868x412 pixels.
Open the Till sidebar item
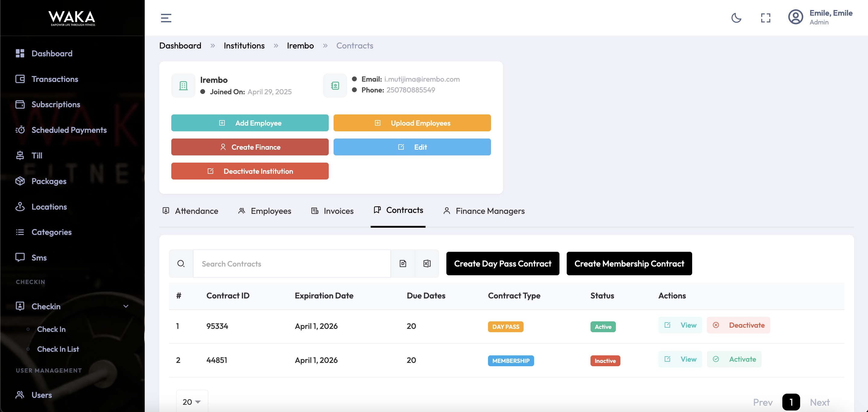pos(37,155)
